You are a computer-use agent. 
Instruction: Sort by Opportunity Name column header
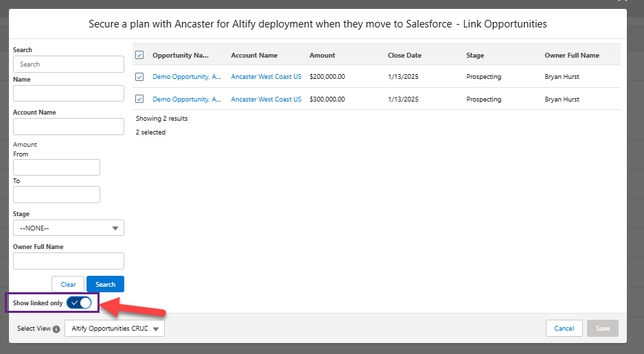[x=181, y=56]
